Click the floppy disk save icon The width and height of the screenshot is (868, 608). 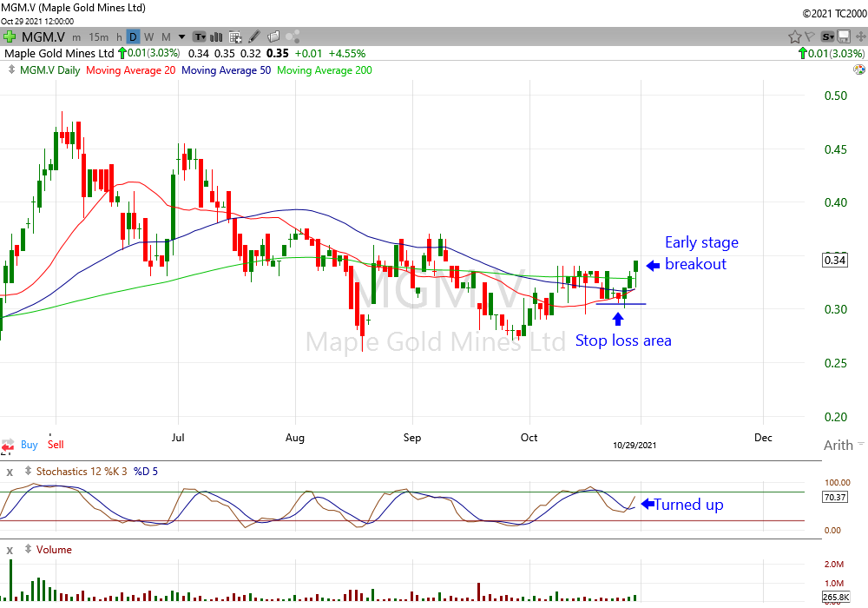coord(844,37)
